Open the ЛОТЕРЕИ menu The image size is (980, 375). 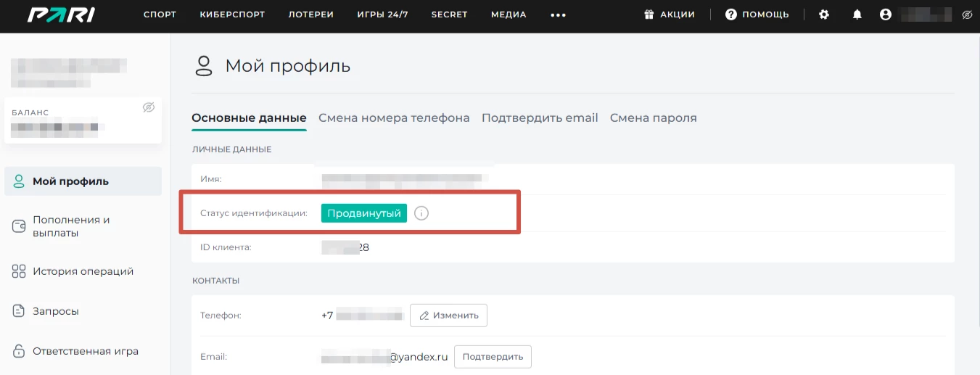[310, 15]
